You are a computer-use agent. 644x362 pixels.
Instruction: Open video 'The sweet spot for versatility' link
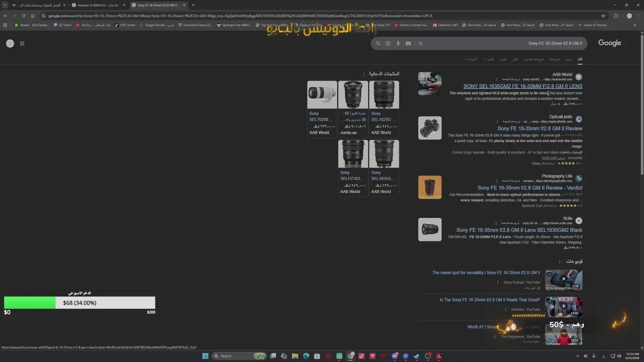coord(486,273)
